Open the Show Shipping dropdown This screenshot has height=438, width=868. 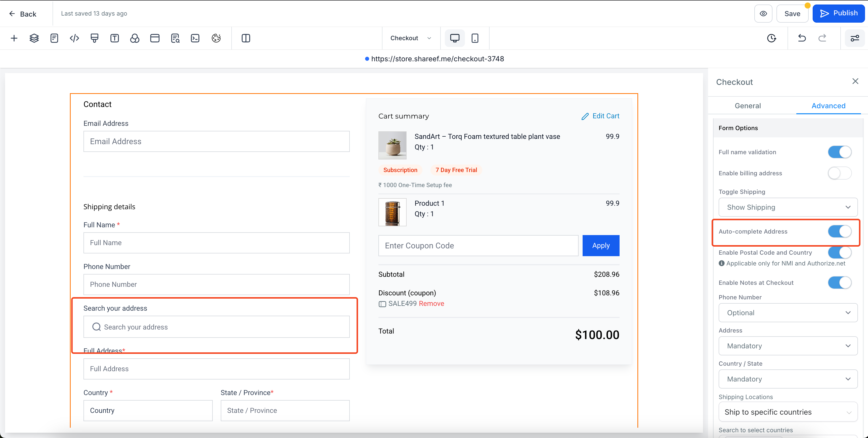788,207
